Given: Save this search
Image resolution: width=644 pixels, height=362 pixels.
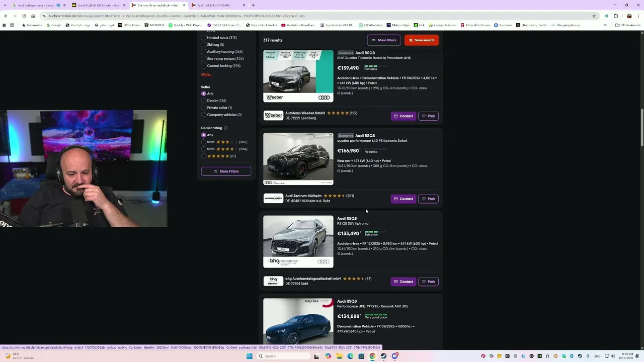Looking at the screenshot, I should 422,40.
